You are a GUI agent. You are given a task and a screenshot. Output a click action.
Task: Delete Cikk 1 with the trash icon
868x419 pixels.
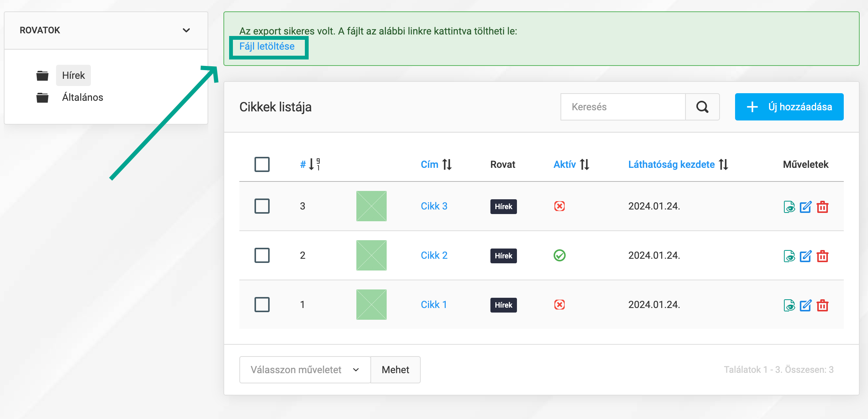pos(823,305)
